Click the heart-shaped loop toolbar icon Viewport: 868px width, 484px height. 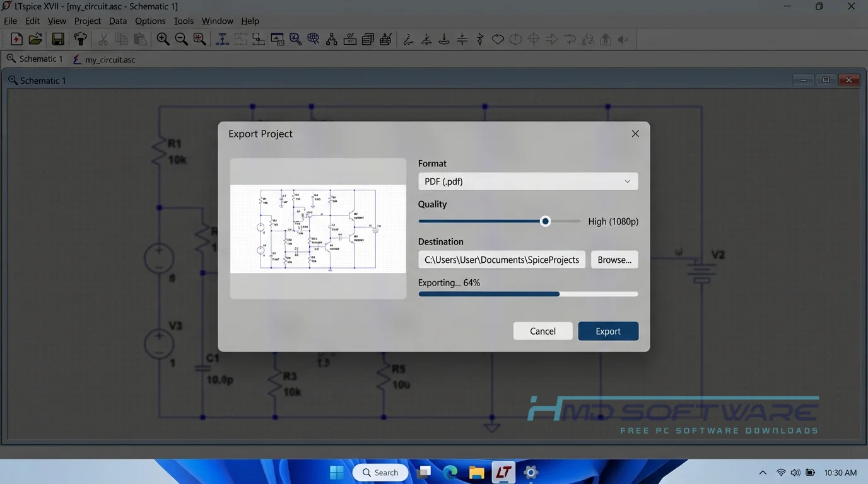click(x=498, y=39)
